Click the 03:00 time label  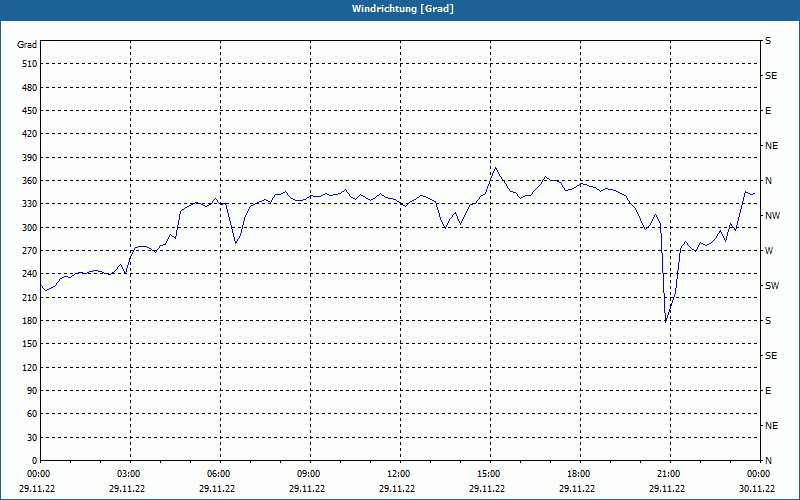[x=130, y=474]
